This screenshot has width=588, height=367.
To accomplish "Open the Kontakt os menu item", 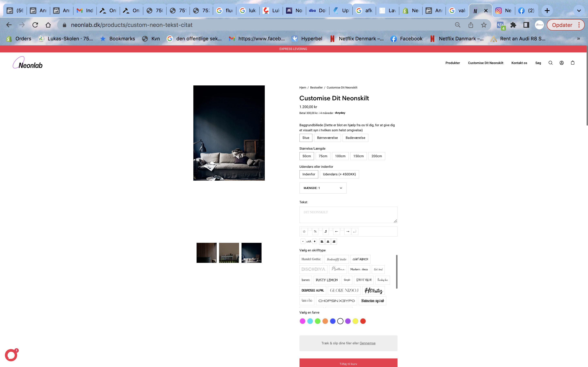I will point(519,63).
